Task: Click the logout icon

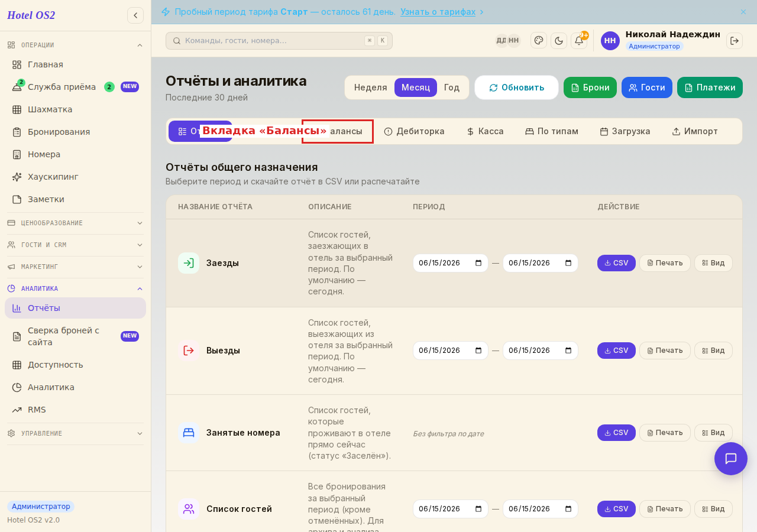Action: [735, 41]
